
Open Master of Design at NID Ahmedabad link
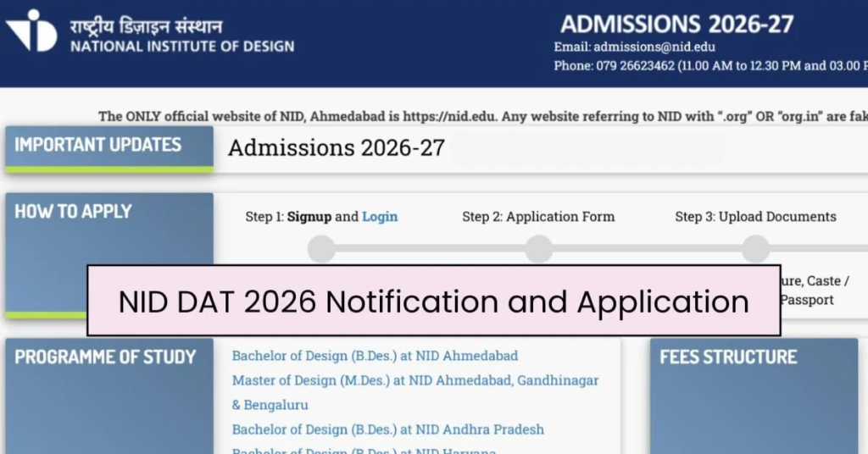coord(415,393)
